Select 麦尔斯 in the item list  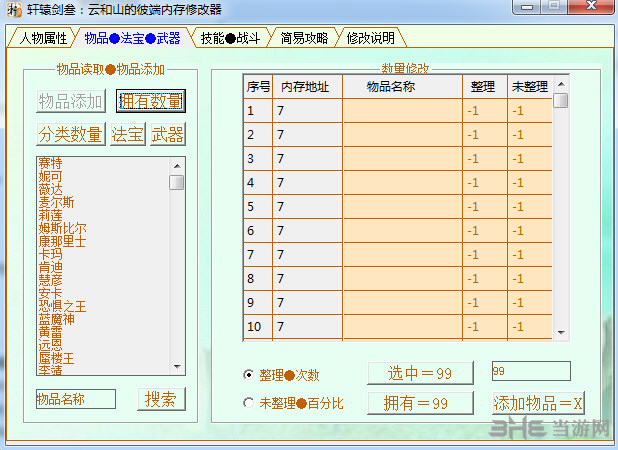(x=56, y=202)
